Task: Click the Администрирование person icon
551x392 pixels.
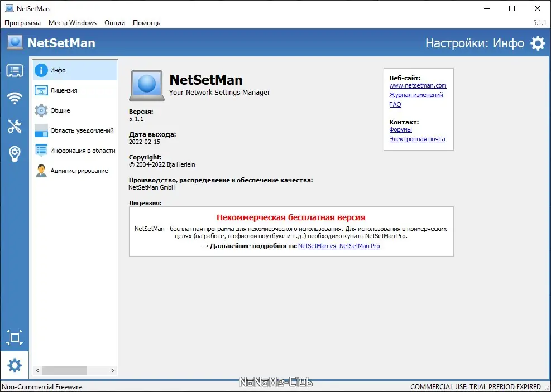Action: pyautogui.click(x=41, y=171)
